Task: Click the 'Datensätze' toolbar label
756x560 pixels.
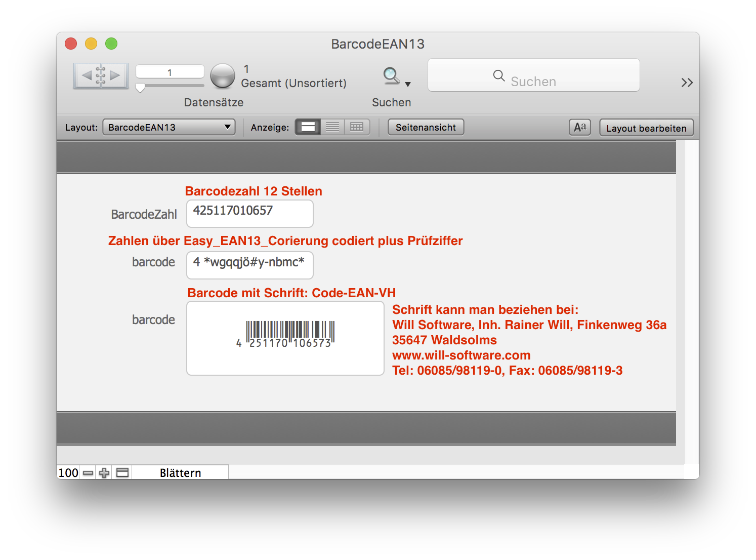Action: 214,102
